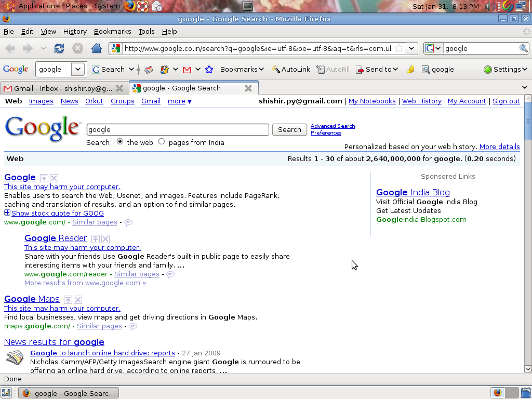Viewport: 532px width, 399px height.
Task: Click the highlighter icon in Google Toolbar
Action: (410, 70)
